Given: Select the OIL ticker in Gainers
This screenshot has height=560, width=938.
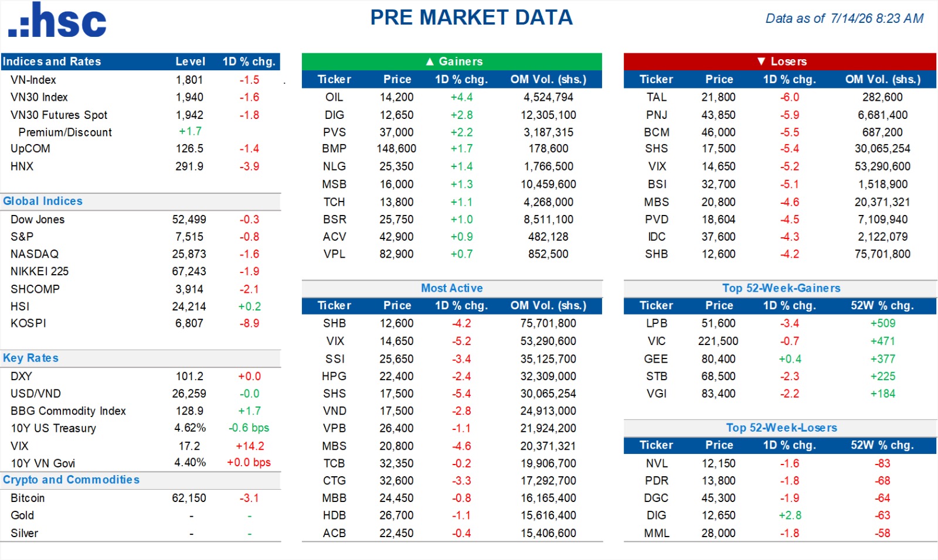Looking at the screenshot, I should (x=334, y=97).
